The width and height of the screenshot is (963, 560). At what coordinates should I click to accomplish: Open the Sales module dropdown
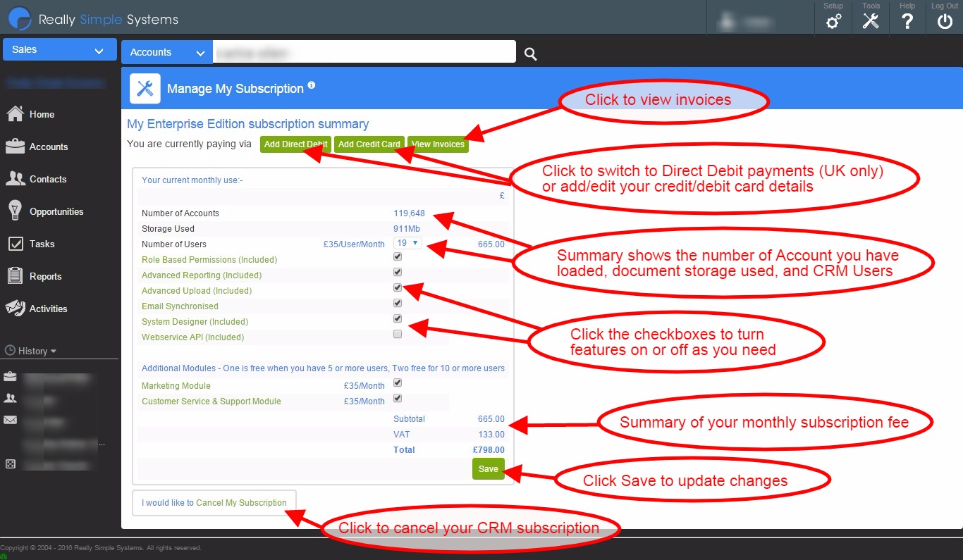click(59, 50)
